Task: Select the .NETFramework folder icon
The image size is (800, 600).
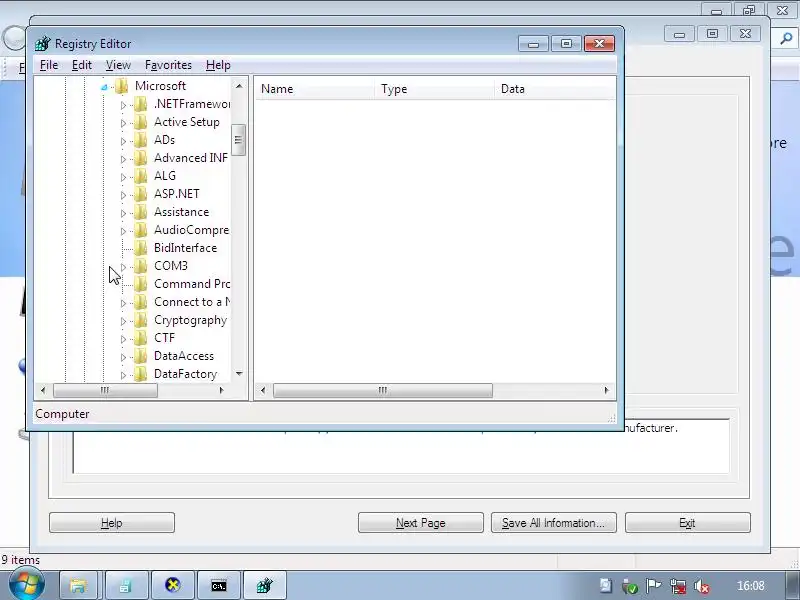Action: pos(140,104)
